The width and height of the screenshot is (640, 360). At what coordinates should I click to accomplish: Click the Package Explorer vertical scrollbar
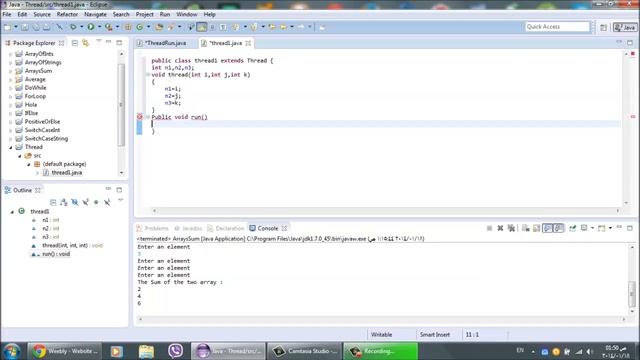tap(121, 104)
